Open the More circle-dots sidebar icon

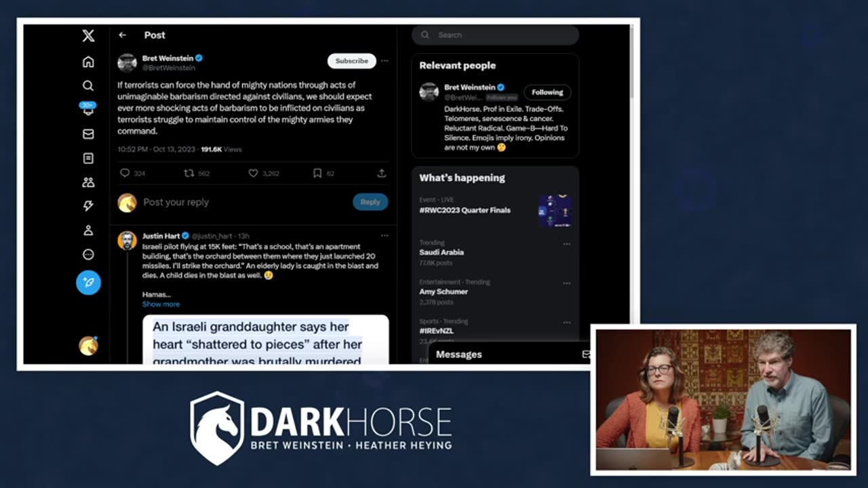click(88, 255)
